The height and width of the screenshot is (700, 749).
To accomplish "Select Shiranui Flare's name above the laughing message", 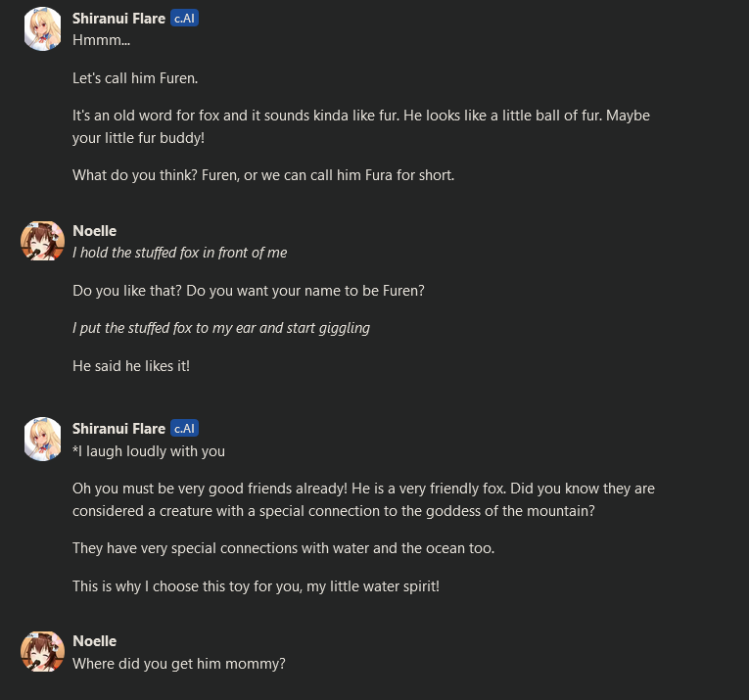I will coord(118,428).
